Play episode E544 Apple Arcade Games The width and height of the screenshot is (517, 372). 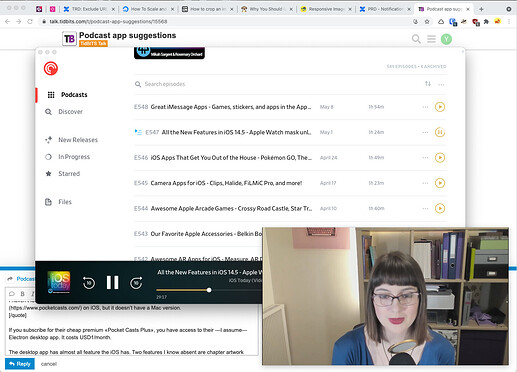[440, 208]
